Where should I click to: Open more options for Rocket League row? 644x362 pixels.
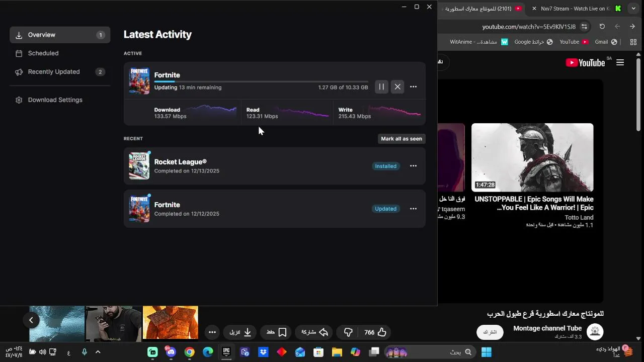coord(413,166)
